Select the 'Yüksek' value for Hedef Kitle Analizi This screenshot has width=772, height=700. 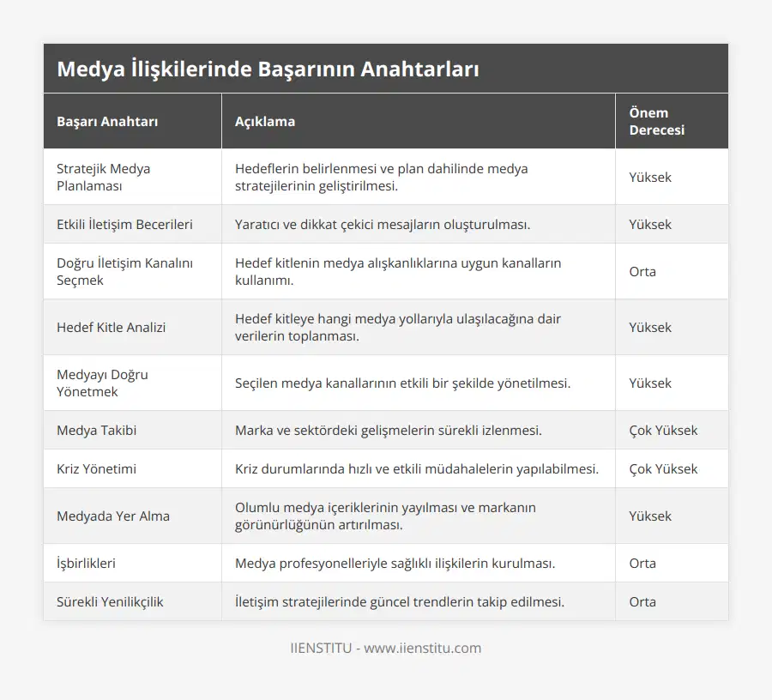click(x=650, y=327)
